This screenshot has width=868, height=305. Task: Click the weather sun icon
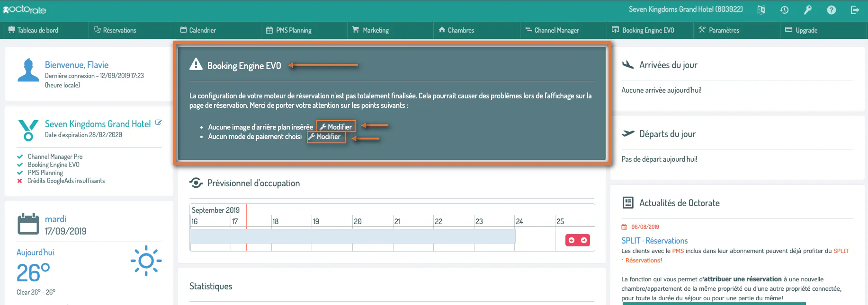[146, 261]
